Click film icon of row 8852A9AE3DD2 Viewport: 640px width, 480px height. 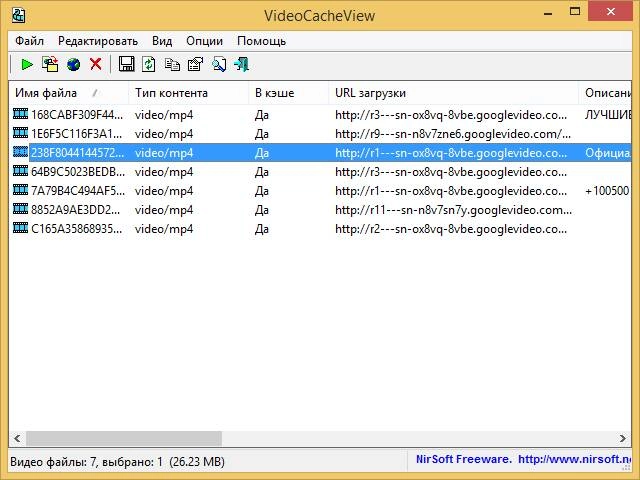[20, 209]
